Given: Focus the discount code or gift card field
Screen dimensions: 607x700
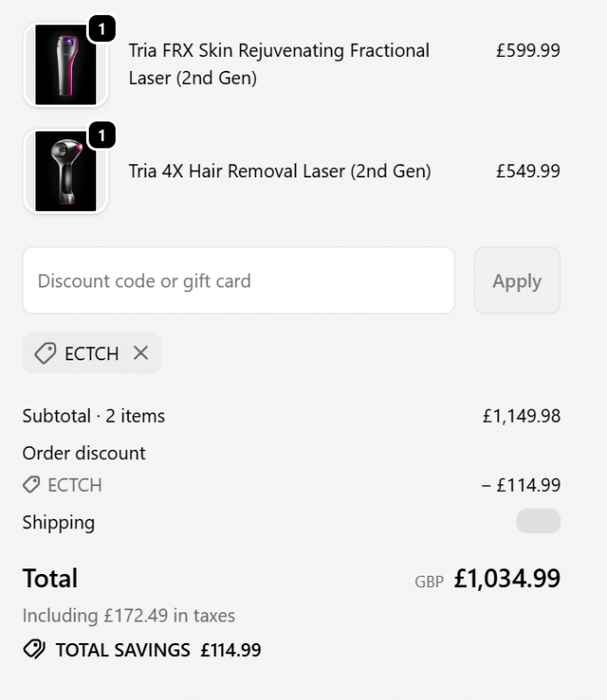Looking at the screenshot, I should [238, 281].
